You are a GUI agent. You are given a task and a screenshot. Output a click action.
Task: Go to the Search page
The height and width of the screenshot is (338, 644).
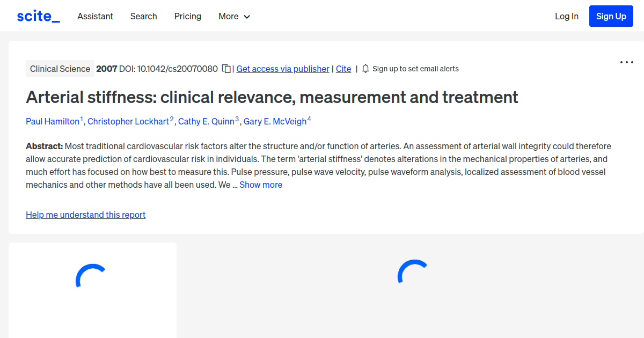[143, 16]
